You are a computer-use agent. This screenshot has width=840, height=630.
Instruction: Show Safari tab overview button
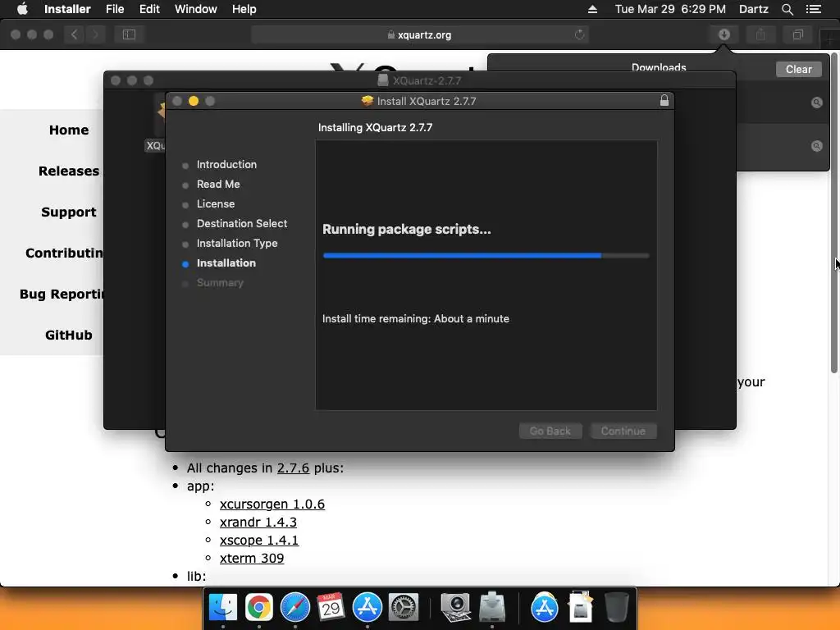[x=797, y=34]
